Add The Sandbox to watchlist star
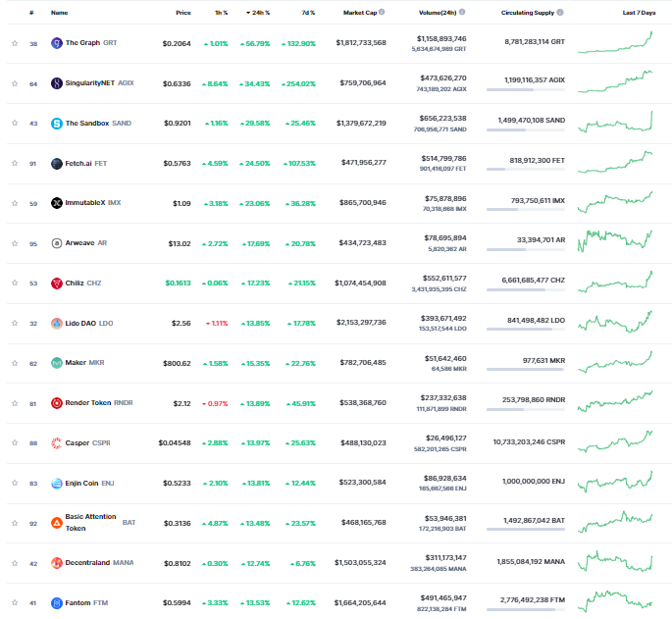This screenshot has width=672, height=619. [15, 123]
